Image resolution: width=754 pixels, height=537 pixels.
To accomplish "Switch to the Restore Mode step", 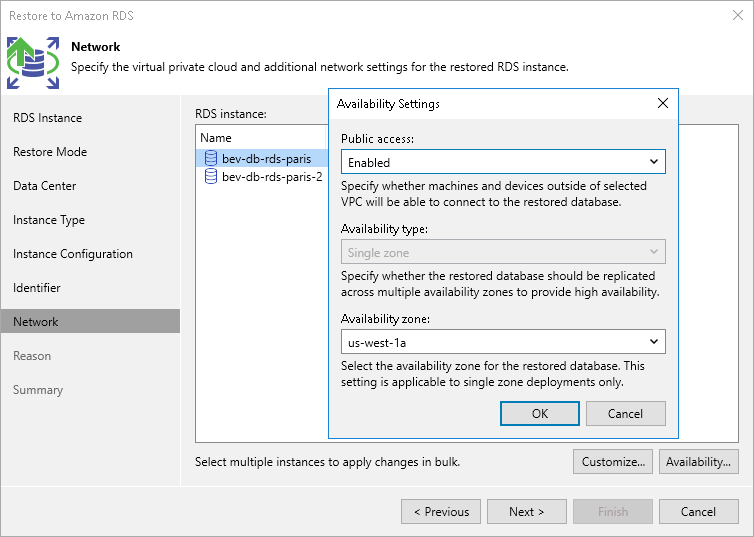I will 50,152.
